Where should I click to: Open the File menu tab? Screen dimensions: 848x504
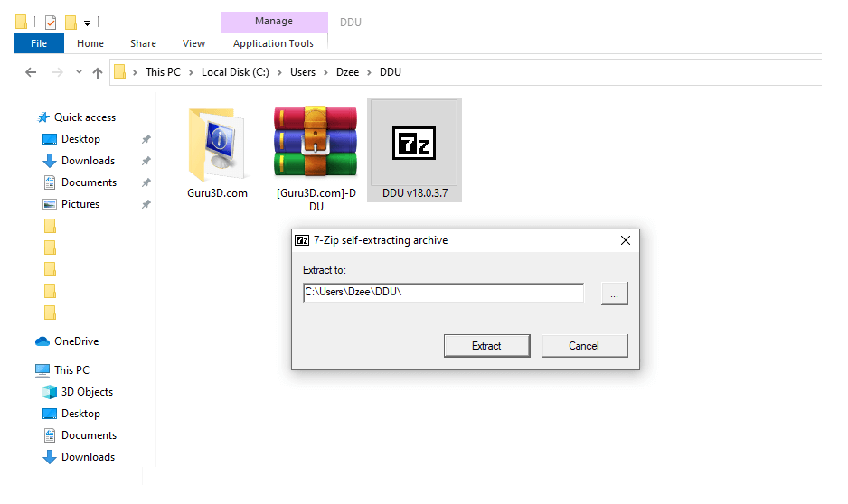[x=38, y=43]
